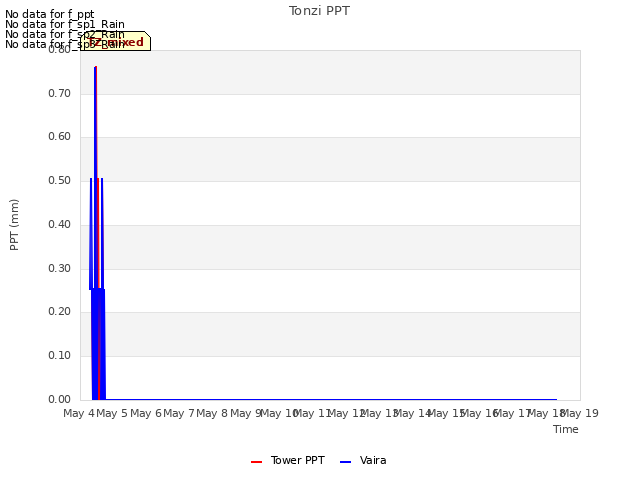This screenshot has height=480, width=640.
Task: Click the 0.20 y-axis tick label
Action: [x=59, y=311]
